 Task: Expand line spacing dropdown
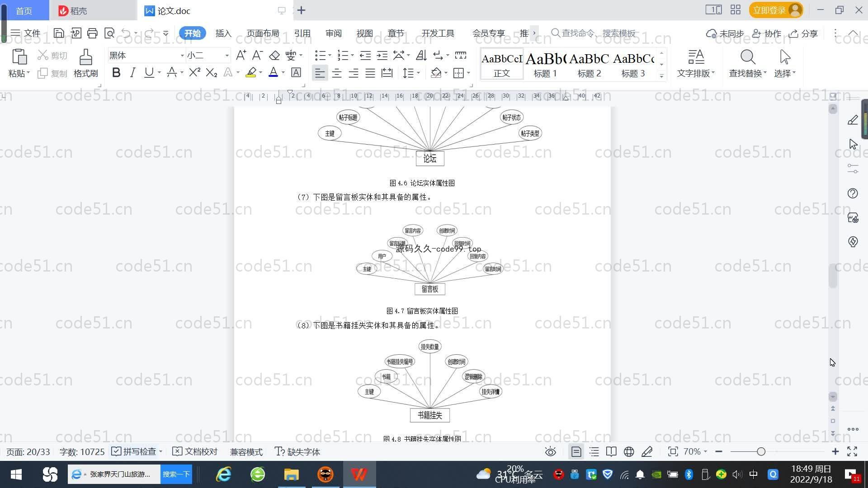pos(418,73)
